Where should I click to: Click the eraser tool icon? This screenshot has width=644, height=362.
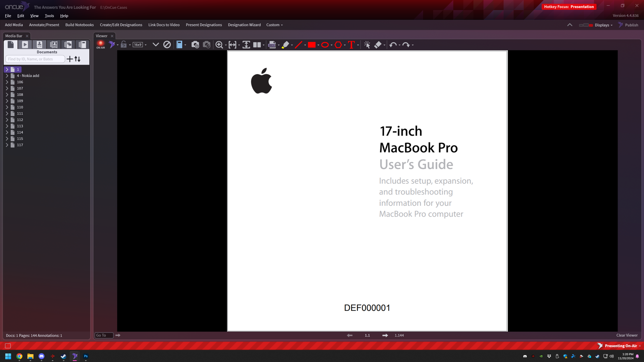(378, 45)
